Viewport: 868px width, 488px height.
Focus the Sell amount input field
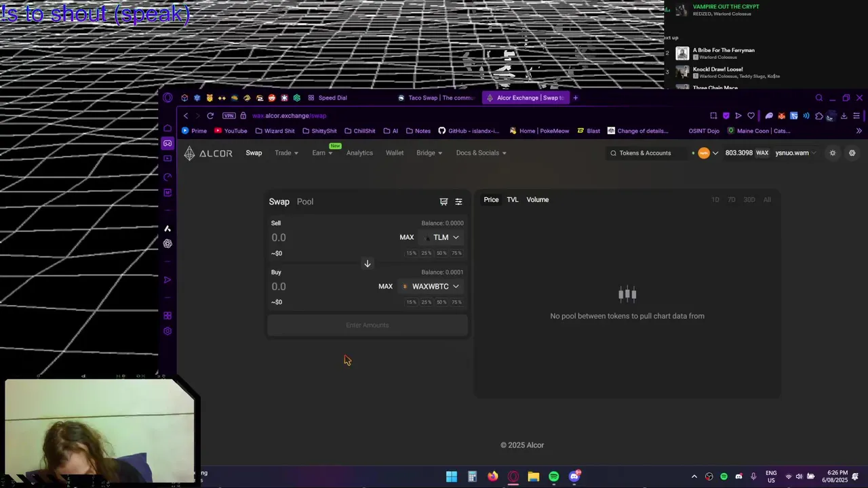pyautogui.click(x=331, y=237)
